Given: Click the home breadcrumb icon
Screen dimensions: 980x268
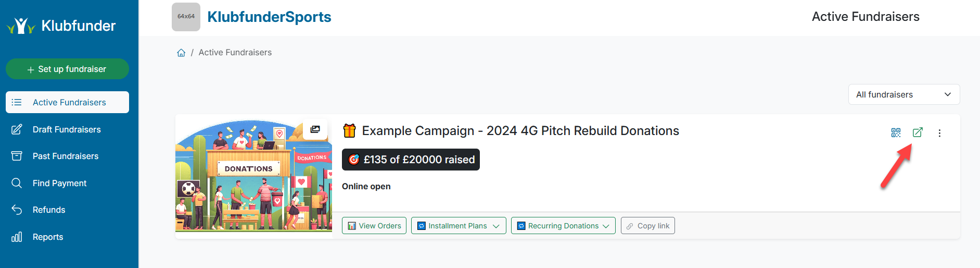Looking at the screenshot, I should click(x=181, y=53).
